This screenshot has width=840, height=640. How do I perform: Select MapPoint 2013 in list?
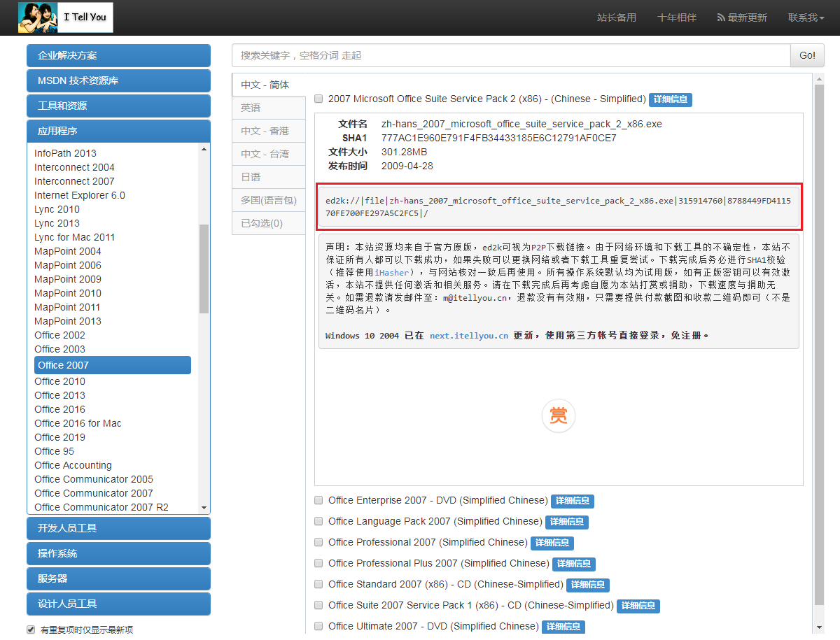tap(68, 321)
